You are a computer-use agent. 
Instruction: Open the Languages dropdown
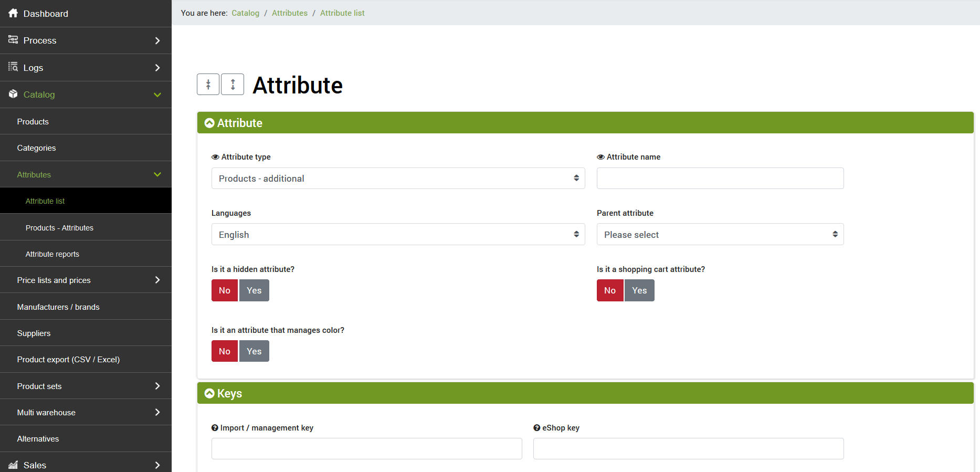(398, 235)
